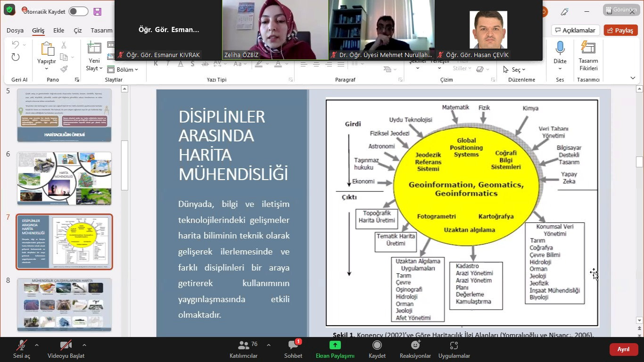Image resolution: width=644 pixels, height=362 pixels.
Task: Click the eraser shape icon in Çizim
Action: [479, 69]
